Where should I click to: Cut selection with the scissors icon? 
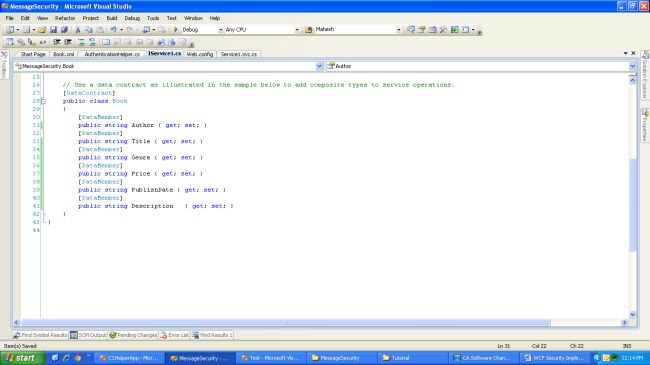77,30
